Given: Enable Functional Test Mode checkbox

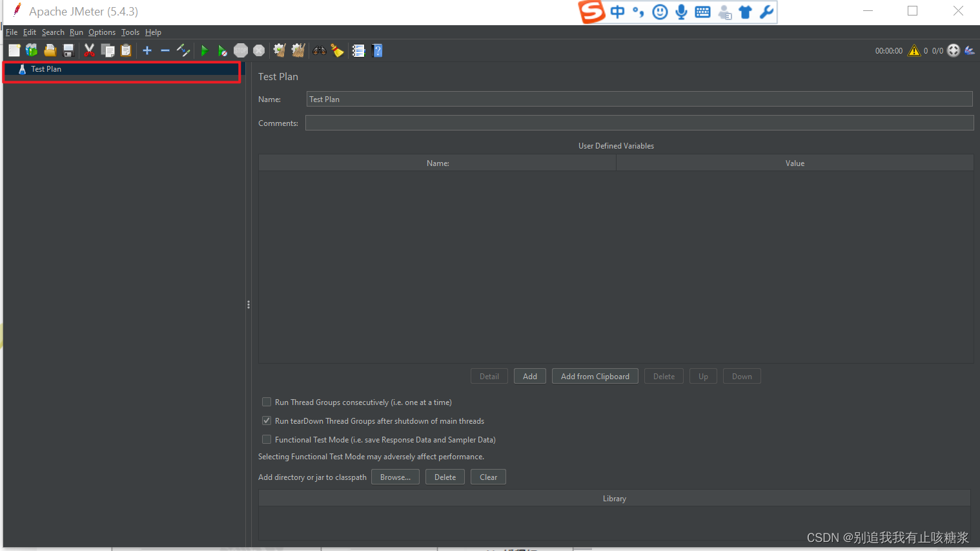Looking at the screenshot, I should [267, 439].
